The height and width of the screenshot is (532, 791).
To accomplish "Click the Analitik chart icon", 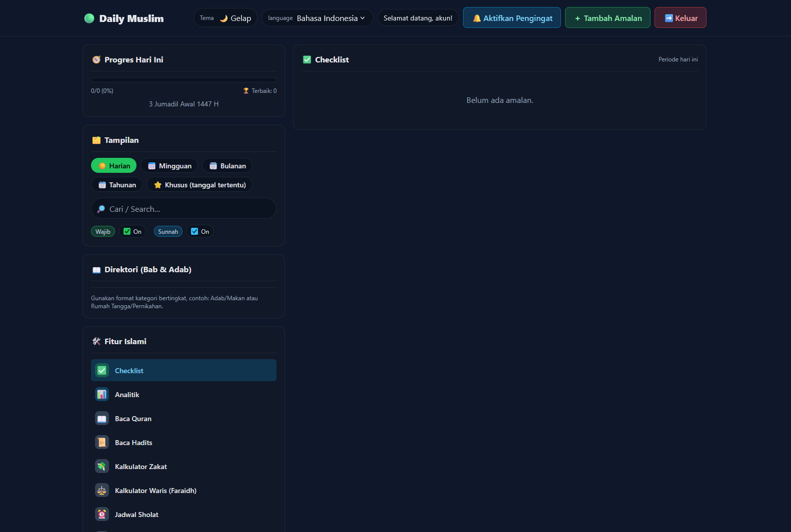I will 102,395.
